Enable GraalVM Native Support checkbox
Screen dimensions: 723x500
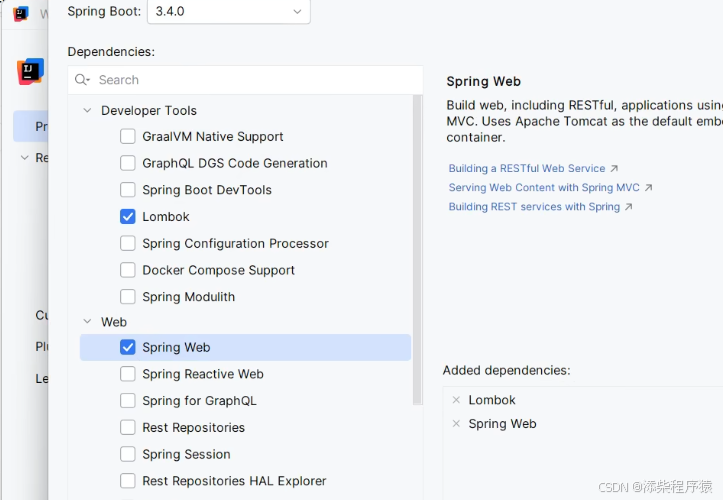point(128,137)
